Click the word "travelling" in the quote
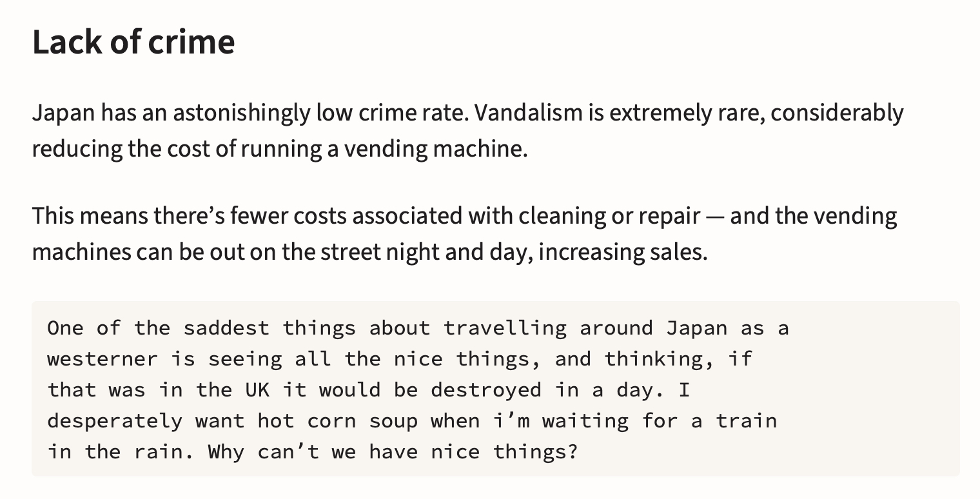 pos(505,328)
